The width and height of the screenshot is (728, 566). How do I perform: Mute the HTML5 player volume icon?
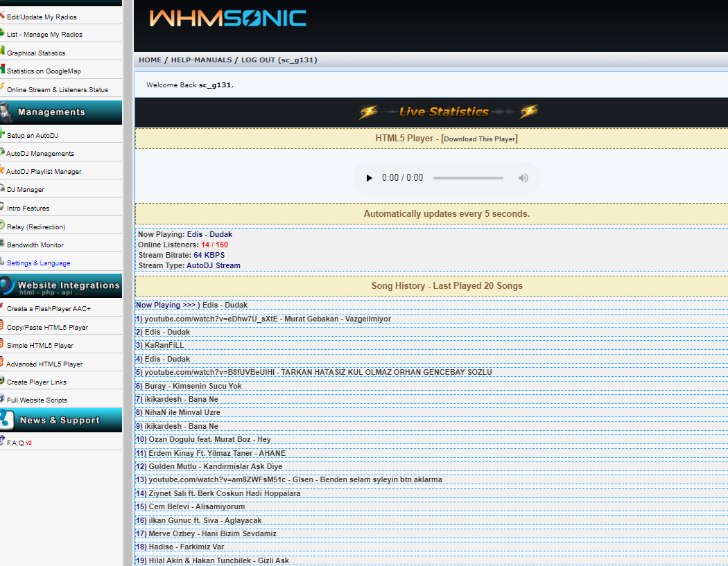pyautogui.click(x=523, y=177)
